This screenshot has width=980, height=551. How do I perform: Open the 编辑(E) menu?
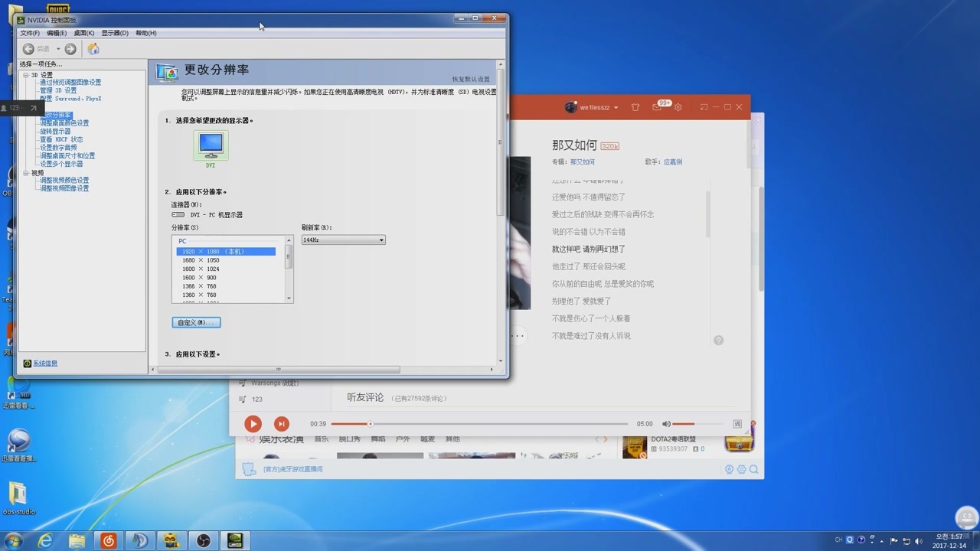pyautogui.click(x=57, y=33)
